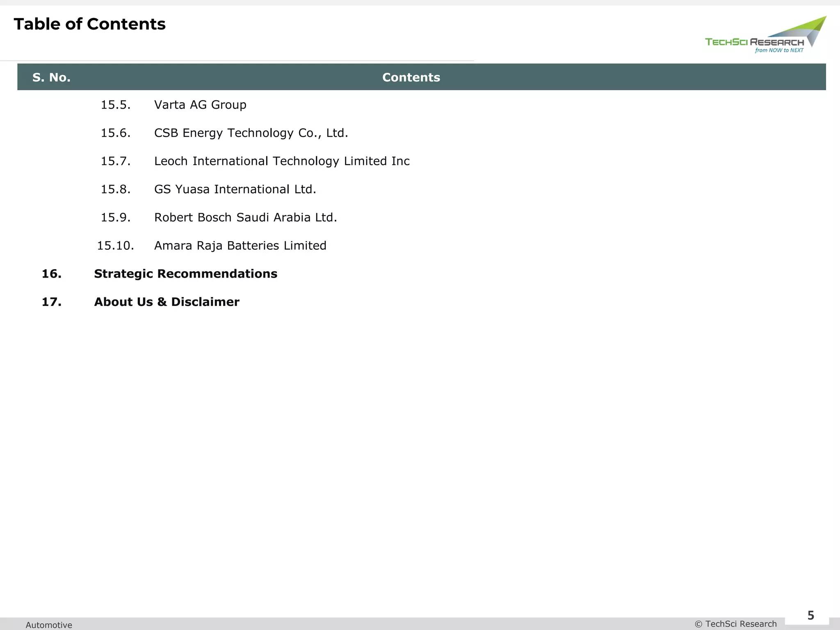
Task: Open the CSB Energy Technology Co. entry
Action: click(x=251, y=133)
